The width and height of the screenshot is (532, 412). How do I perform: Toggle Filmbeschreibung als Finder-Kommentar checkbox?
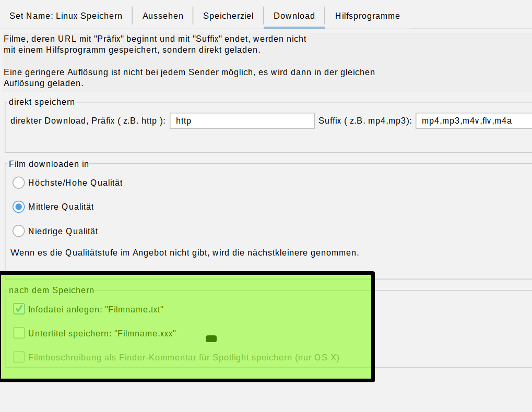19,357
